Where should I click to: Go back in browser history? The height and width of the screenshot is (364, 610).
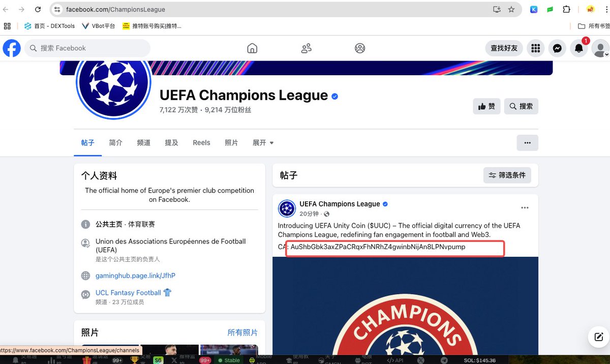[6, 10]
